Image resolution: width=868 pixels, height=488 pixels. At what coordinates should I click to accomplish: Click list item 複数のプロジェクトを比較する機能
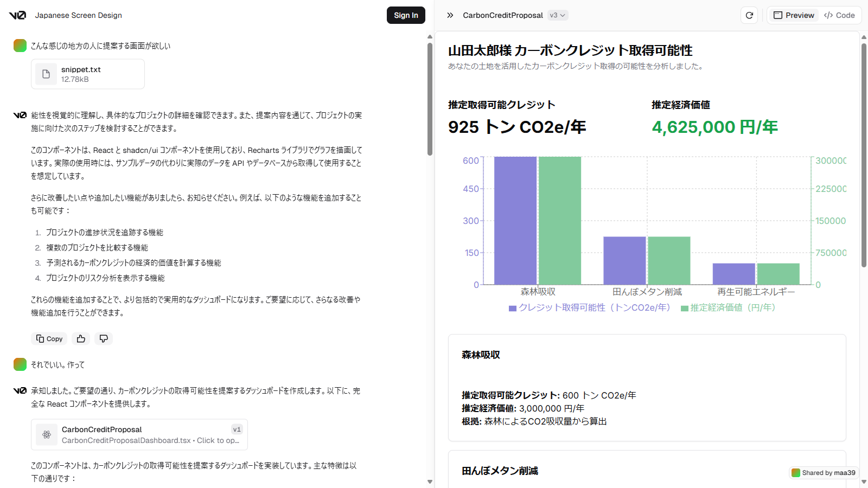point(97,247)
